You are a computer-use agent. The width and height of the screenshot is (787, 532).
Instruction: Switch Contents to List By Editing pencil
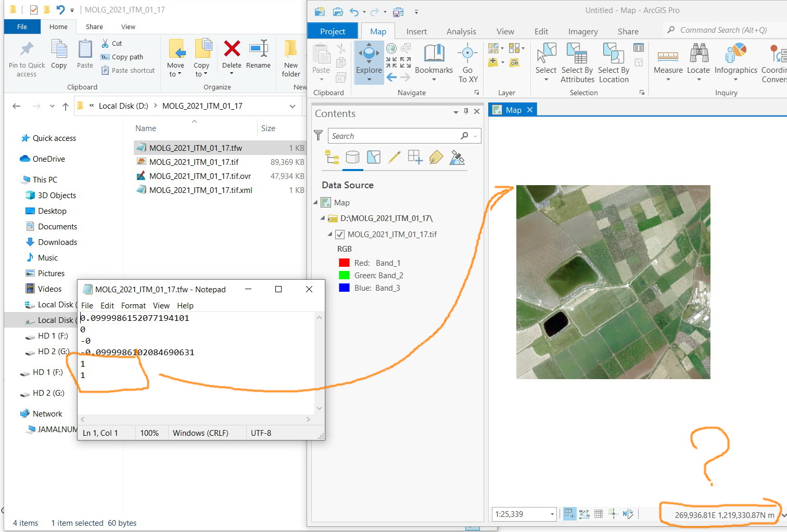click(394, 157)
